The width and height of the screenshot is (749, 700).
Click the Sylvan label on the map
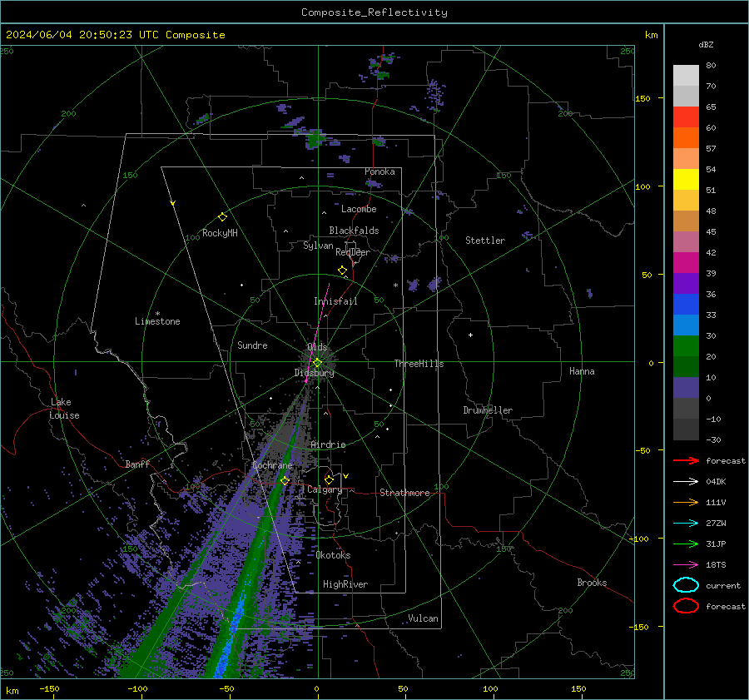[x=318, y=246]
